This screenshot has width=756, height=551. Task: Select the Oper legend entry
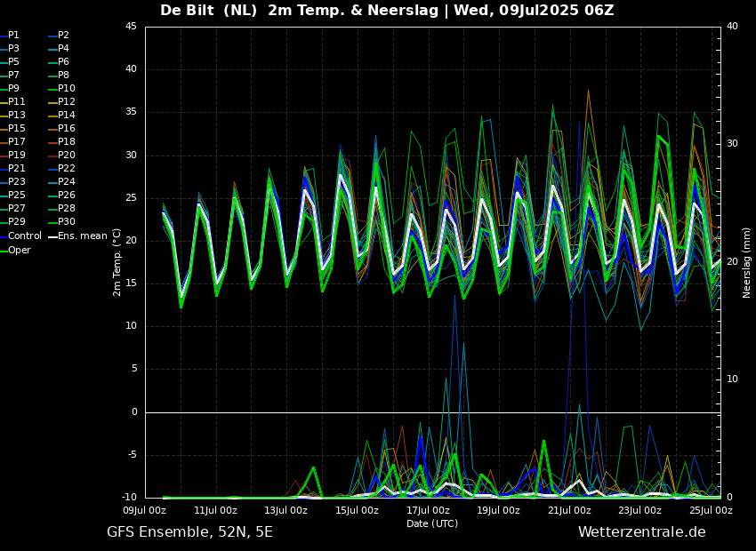click(x=19, y=250)
